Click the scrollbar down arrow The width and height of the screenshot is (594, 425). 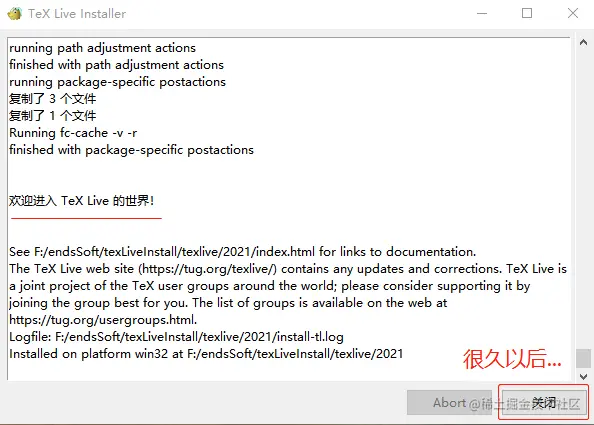(x=583, y=377)
